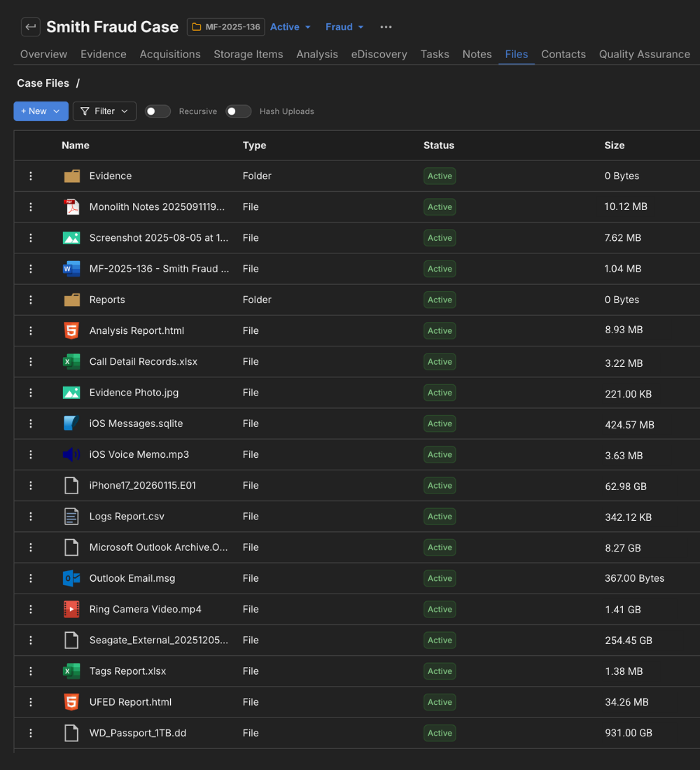
Task: Select the audio icon for iOS Voice Memo.mp3
Action: coord(71,454)
